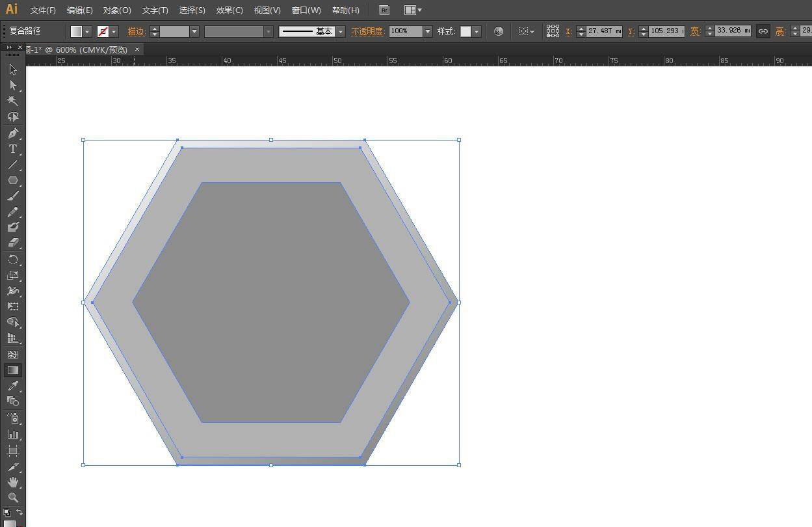The height and width of the screenshot is (527, 812).
Task: Pick the Polygon shape tool
Action: click(12, 180)
